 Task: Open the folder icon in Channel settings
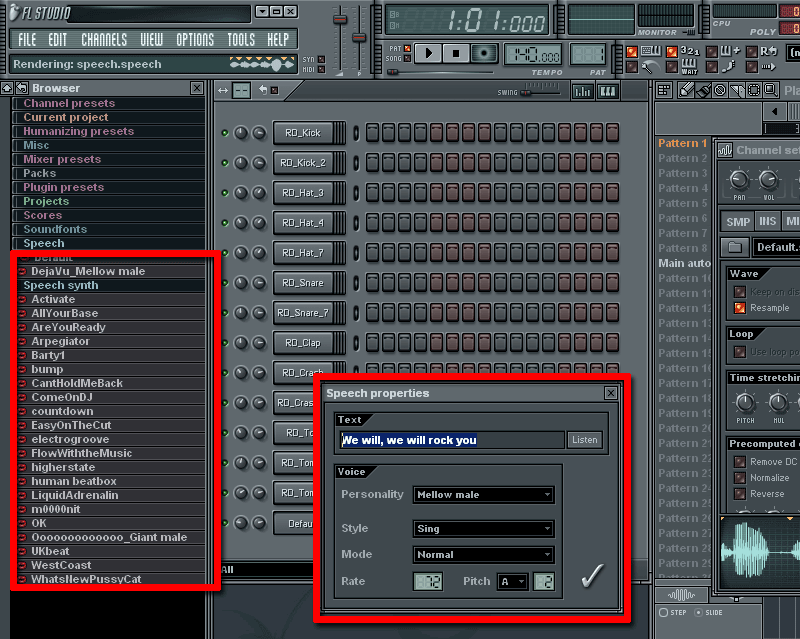pos(735,248)
